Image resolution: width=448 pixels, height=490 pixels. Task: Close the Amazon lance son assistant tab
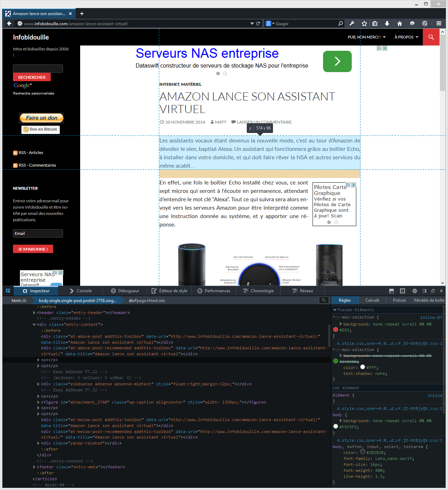pos(70,14)
